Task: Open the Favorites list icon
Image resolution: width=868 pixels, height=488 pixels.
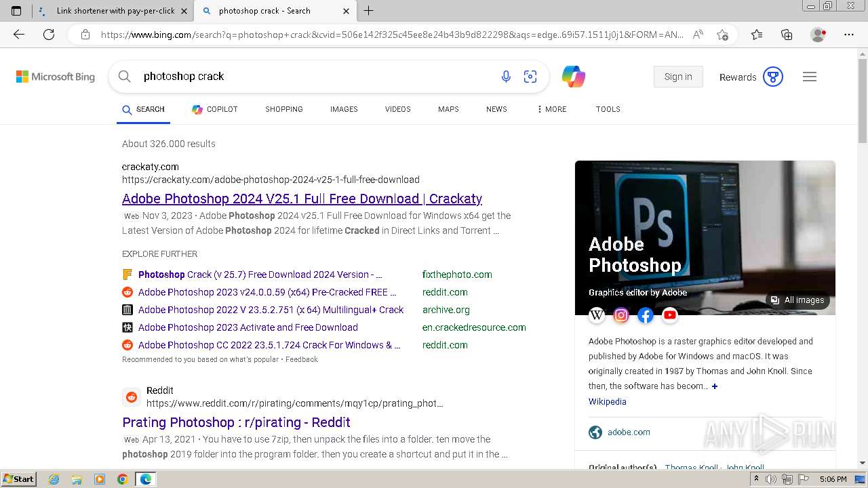Action: tap(757, 35)
